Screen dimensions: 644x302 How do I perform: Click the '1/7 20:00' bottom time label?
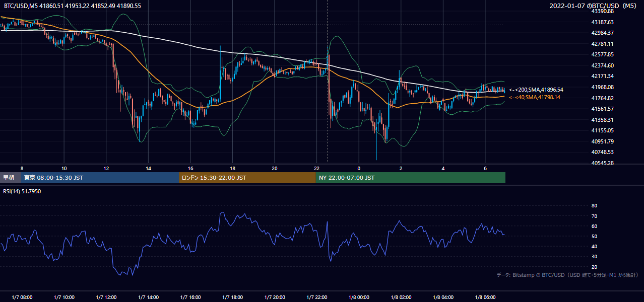275,297
